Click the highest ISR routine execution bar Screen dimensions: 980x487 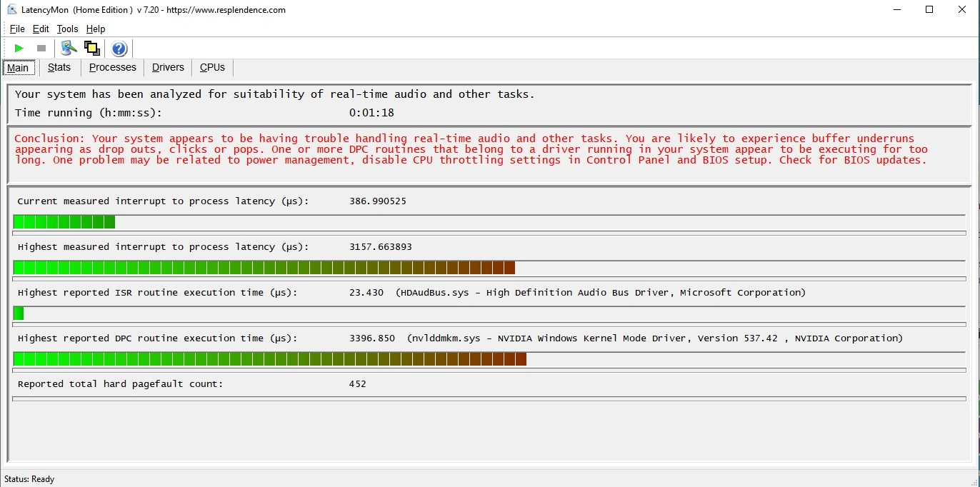click(489, 313)
